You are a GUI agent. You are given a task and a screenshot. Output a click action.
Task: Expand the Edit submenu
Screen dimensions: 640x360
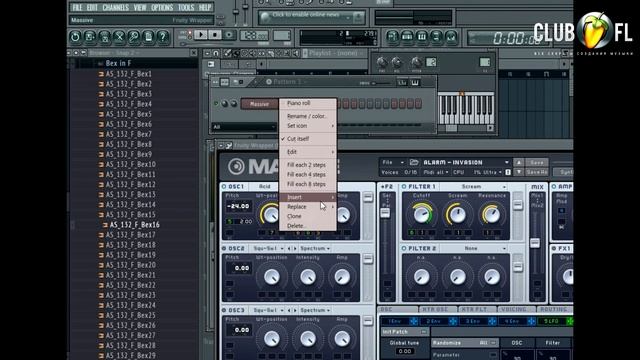click(308, 152)
